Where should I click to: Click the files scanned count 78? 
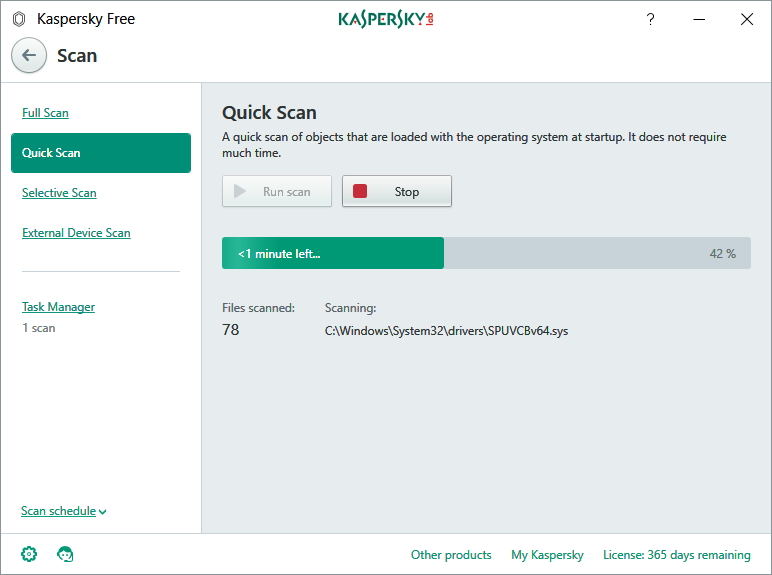[x=230, y=329]
